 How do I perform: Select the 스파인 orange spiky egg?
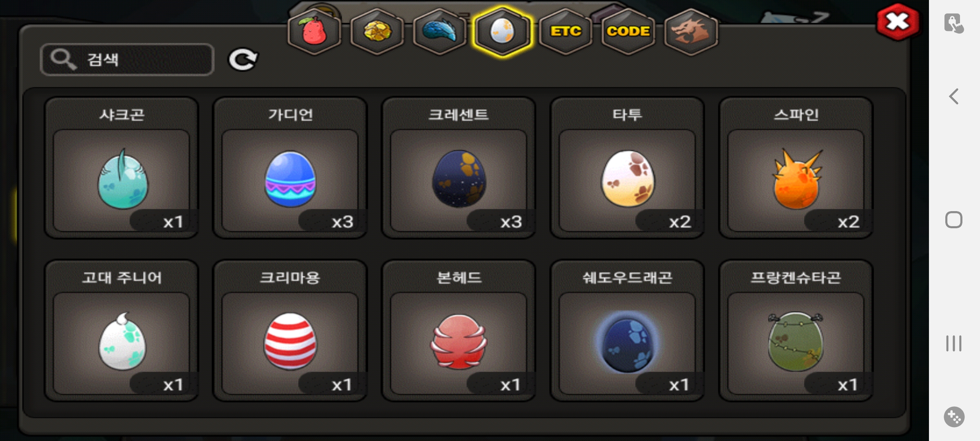(796, 168)
